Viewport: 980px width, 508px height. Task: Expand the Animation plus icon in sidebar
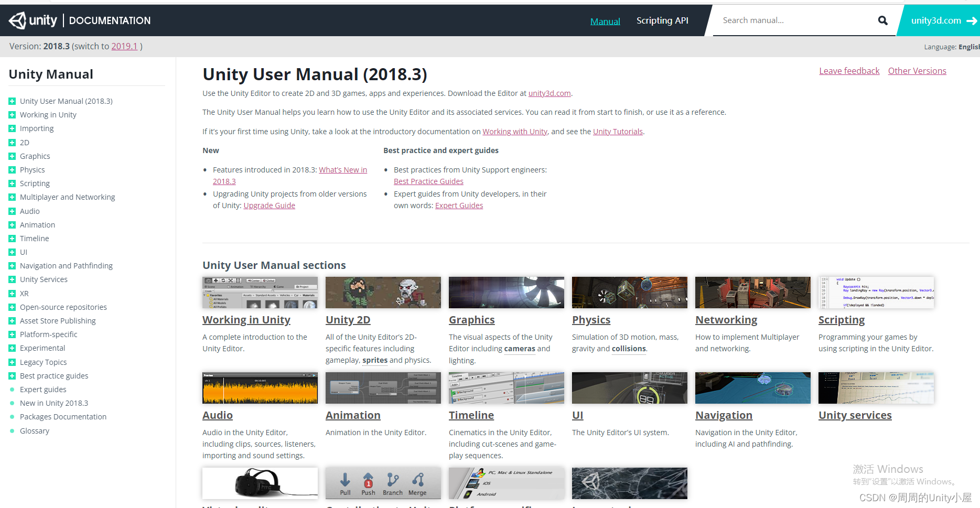(x=12, y=225)
